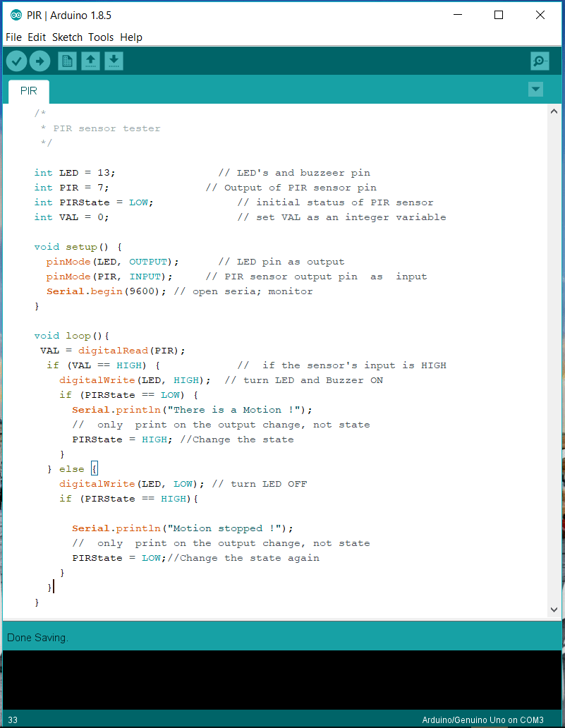Screen dimensions: 565x728
Task: Click line number 33 in status bar
Action: pyautogui.click(x=13, y=720)
